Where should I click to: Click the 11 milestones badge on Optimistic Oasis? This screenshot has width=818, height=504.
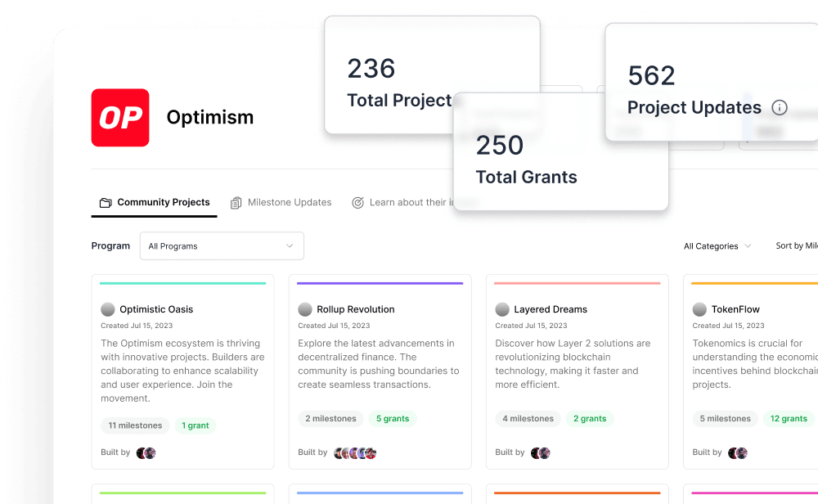pyautogui.click(x=135, y=425)
